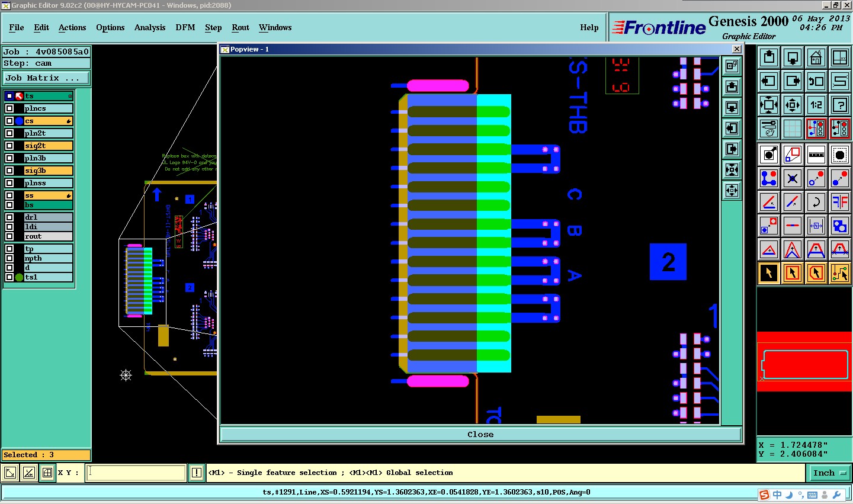Select the angled line edit tool
This screenshot has height=504, width=853.
(769, 202)
